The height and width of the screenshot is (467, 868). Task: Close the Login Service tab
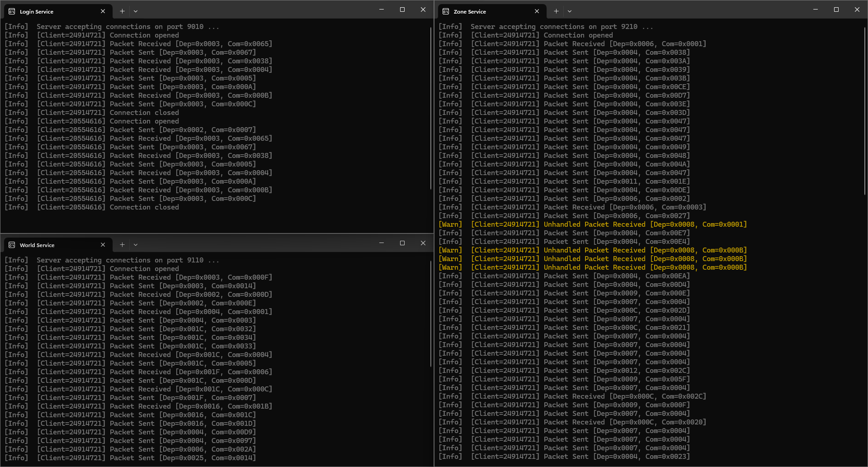click(103, 11)
